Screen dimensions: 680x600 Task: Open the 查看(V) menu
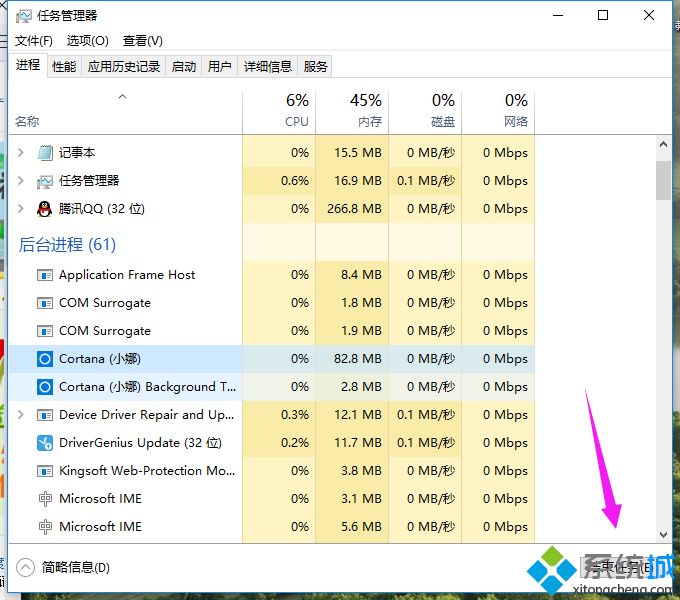point(143,41)
